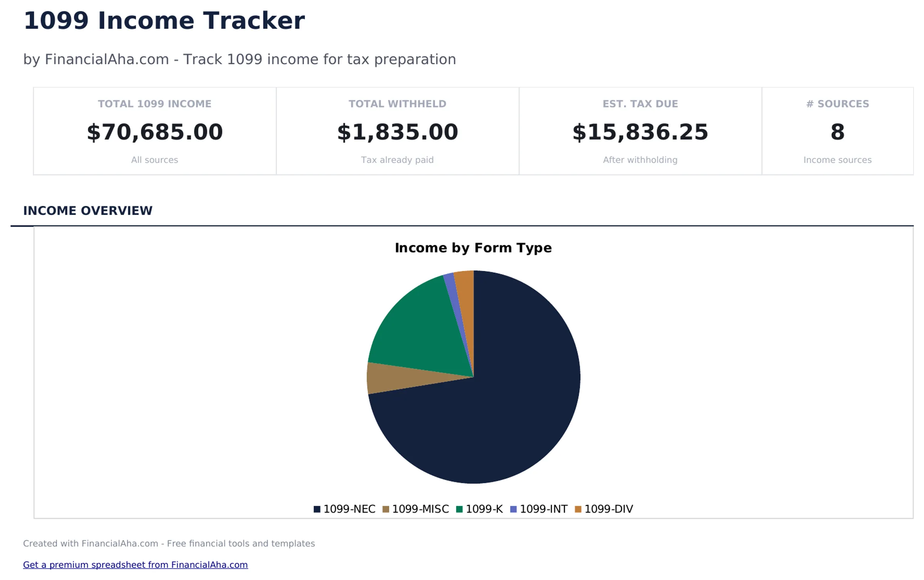Click the 1099-K legend color square
The width and height of the screenshot is (924, 580).
pos(459,508)
